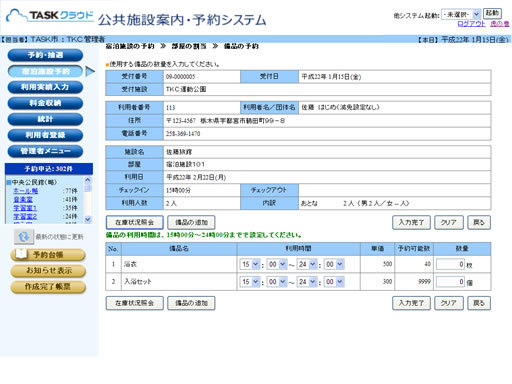
Task: Click 入力完了 below the equipment table
Action: [411, 303]
